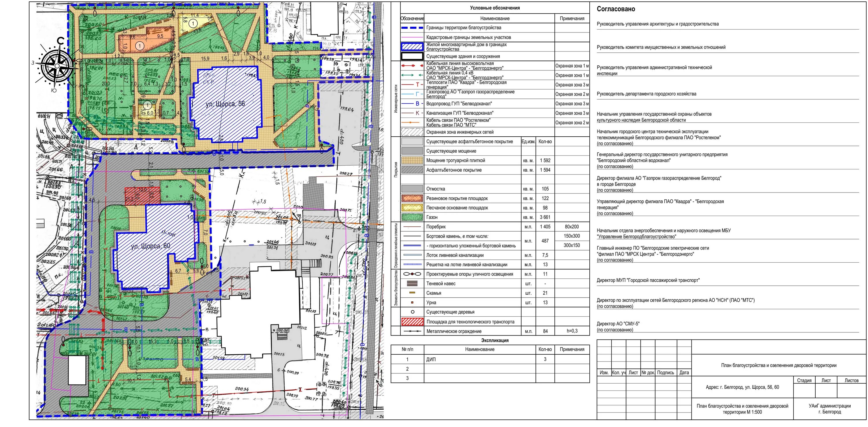Click the bench (Скамья) legend symbol
This screenshot has height=427, width=868.
412,293
